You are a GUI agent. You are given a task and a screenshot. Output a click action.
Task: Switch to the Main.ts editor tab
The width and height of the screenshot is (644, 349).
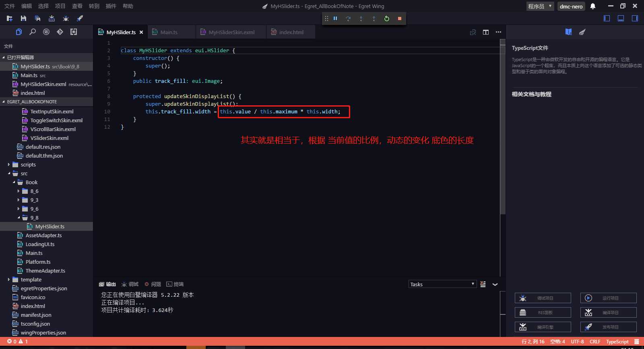coord(171,32)
